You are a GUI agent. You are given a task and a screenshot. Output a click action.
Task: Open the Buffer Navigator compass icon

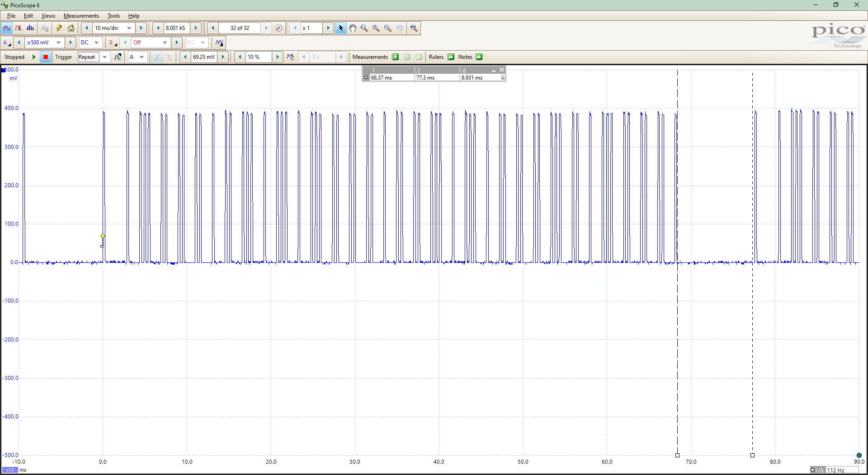[279, 28]
